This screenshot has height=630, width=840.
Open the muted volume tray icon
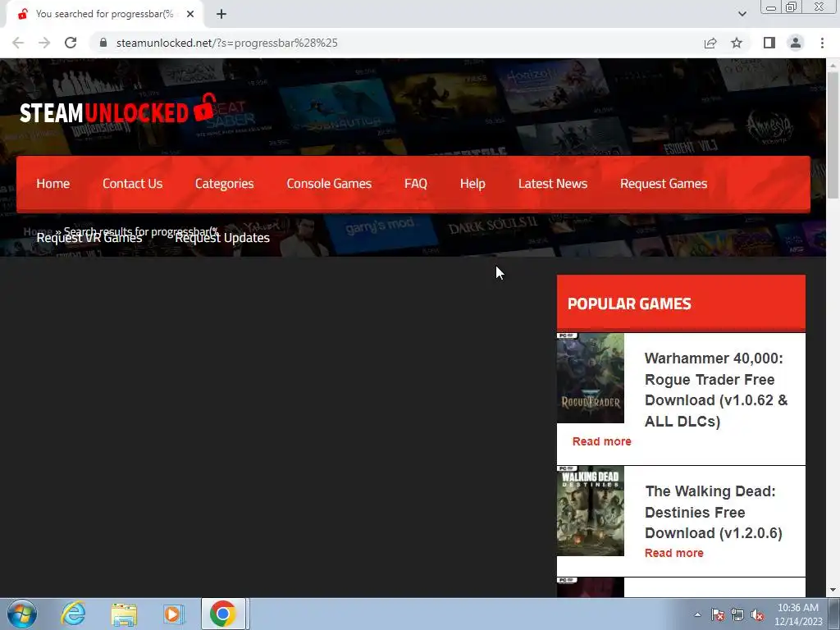[x=757, y=614]
